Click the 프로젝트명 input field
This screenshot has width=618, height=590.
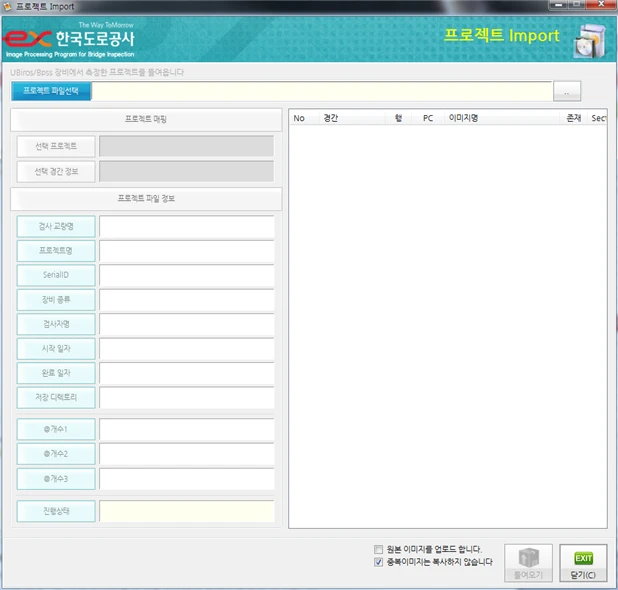coord(186,251)
